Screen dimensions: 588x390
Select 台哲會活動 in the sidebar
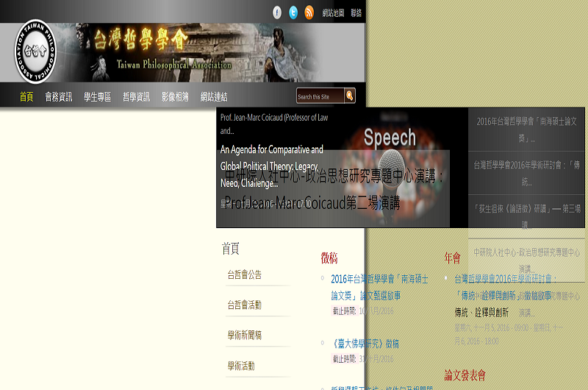click(245, 305)
